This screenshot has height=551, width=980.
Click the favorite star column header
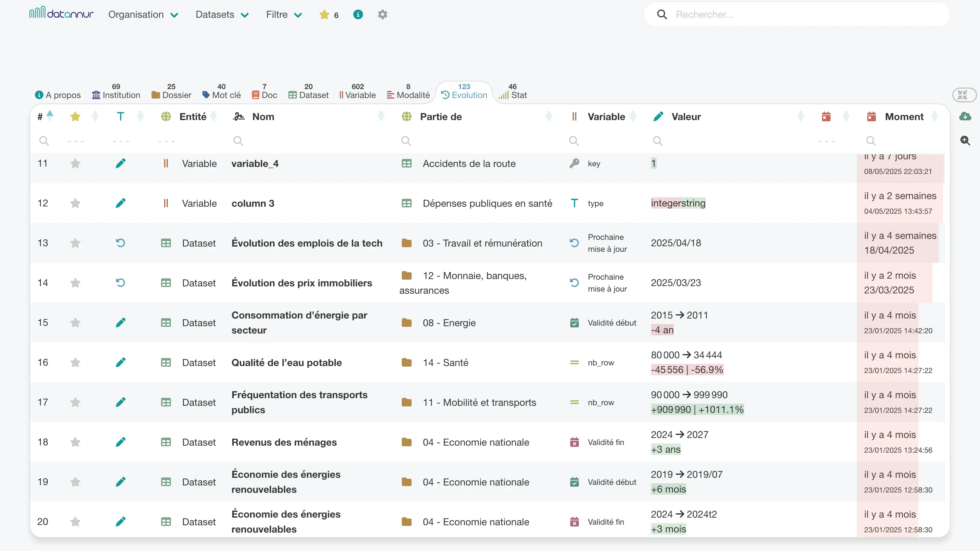pos(75,116)
